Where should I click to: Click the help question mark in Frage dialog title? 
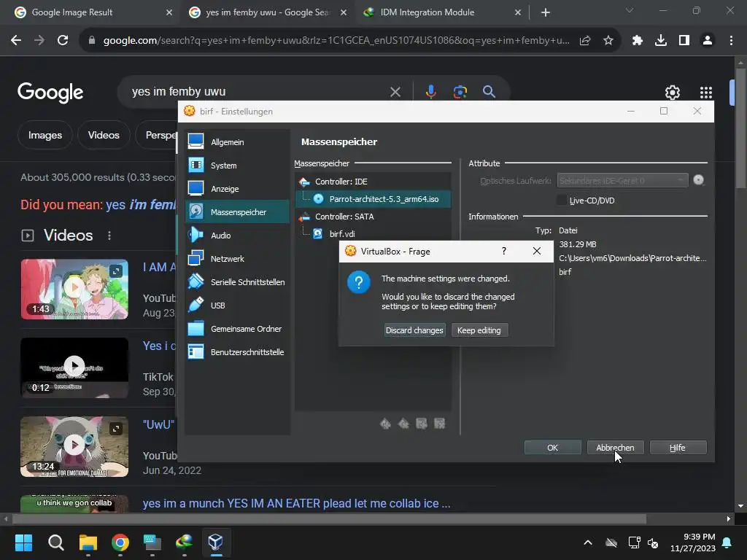point(504,251)
